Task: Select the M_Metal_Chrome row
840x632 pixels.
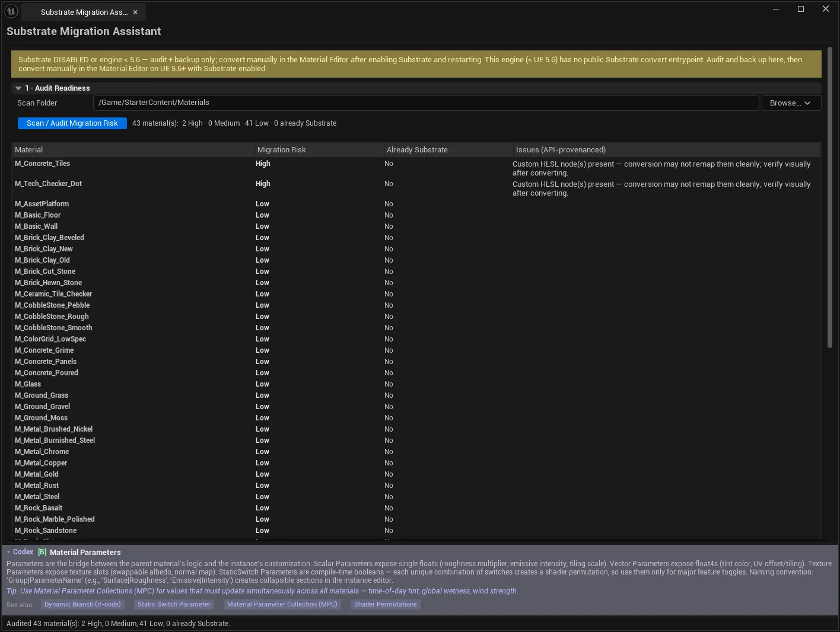Action: point(415,452)
